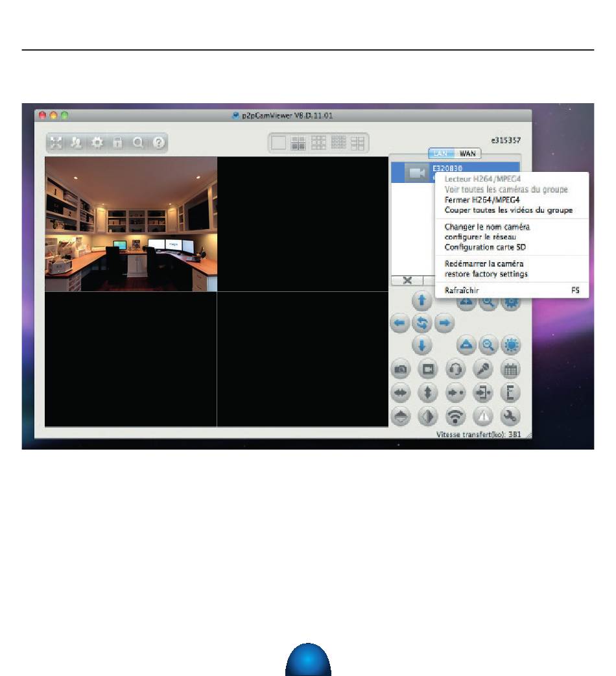Image resolution: width=616 pixels, height=676 pixels.
Task: Click the blue triangle minus focus button
Action: coord(466,345)
